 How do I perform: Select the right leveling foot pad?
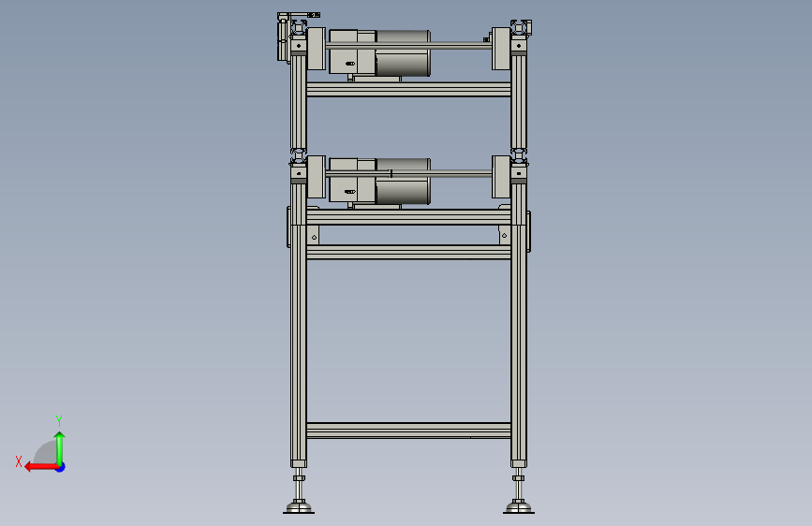coord(518,507)
